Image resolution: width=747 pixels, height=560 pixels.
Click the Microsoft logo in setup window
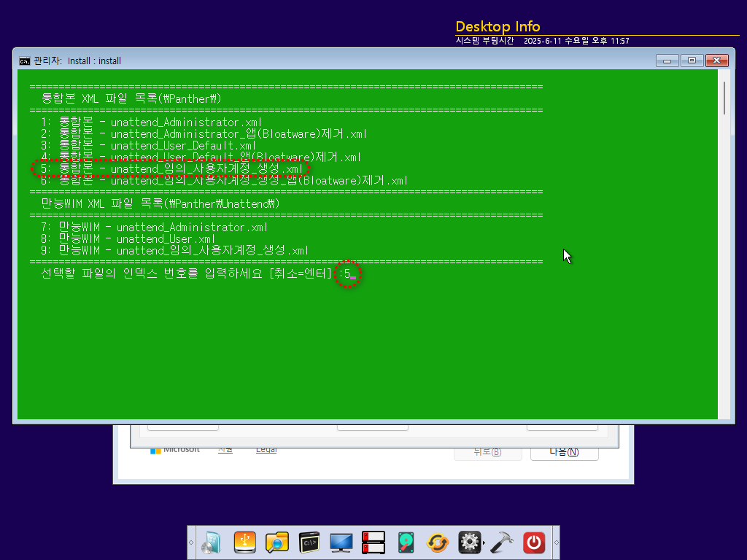coord(175,449)
